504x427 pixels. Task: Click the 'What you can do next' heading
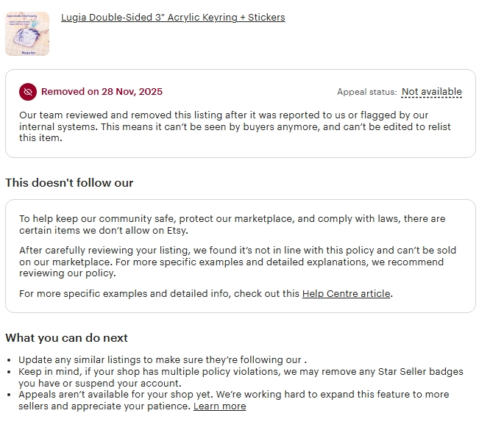66,338
